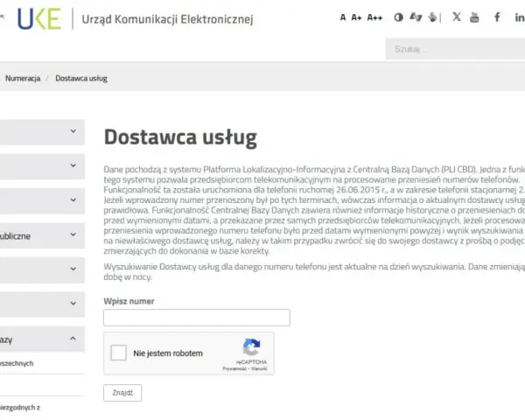
Task: Click the reCAPTCHA logo
Action: click(x=251, y=346)
